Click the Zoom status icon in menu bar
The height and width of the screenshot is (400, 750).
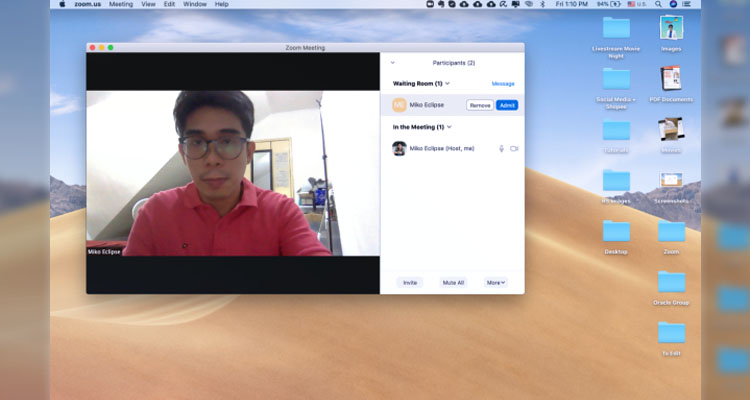pyautogui.click(x=430, y=4)
